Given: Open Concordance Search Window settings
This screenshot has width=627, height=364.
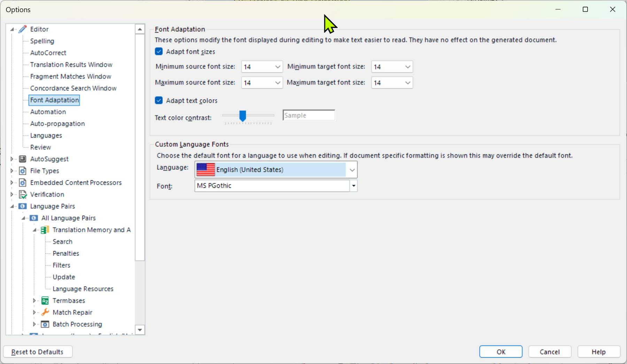Looking at the screenshot, I should 73,88.
